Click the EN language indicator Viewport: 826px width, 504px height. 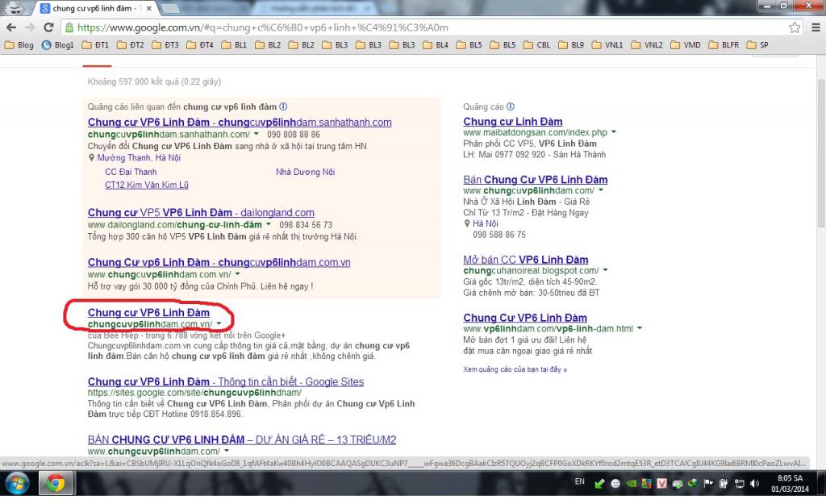click(x=579, y=481)
